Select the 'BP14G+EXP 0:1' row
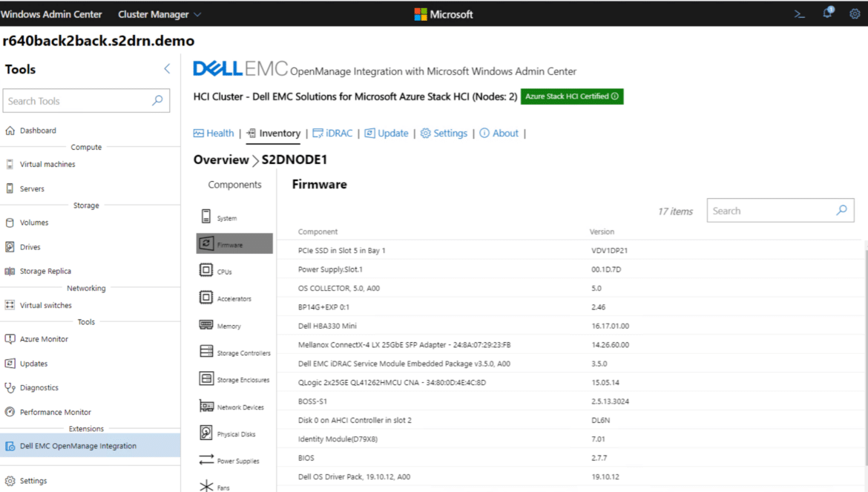868x492 pixels. point(570,307)
